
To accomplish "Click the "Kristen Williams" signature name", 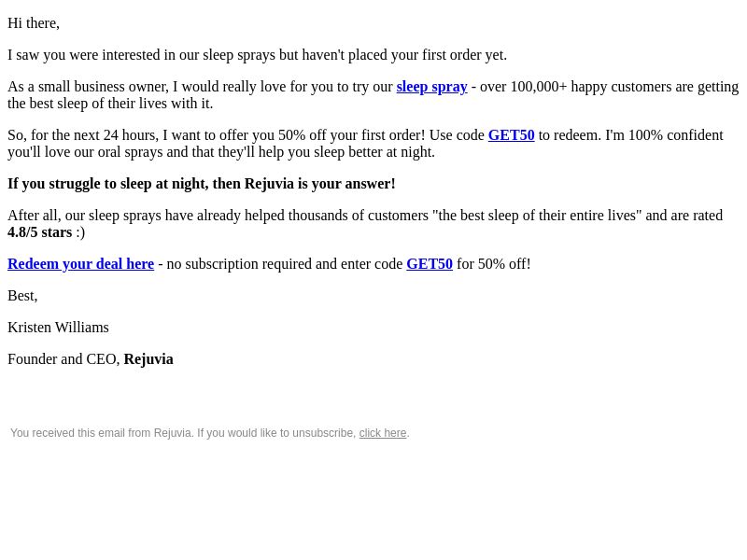I will pyautogui.click(x=58, y=328).
